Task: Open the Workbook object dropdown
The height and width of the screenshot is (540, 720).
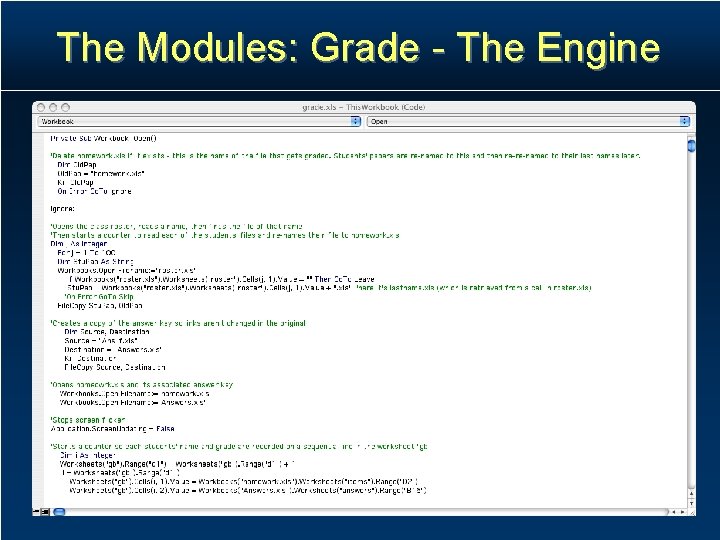Action: (199, 121)
